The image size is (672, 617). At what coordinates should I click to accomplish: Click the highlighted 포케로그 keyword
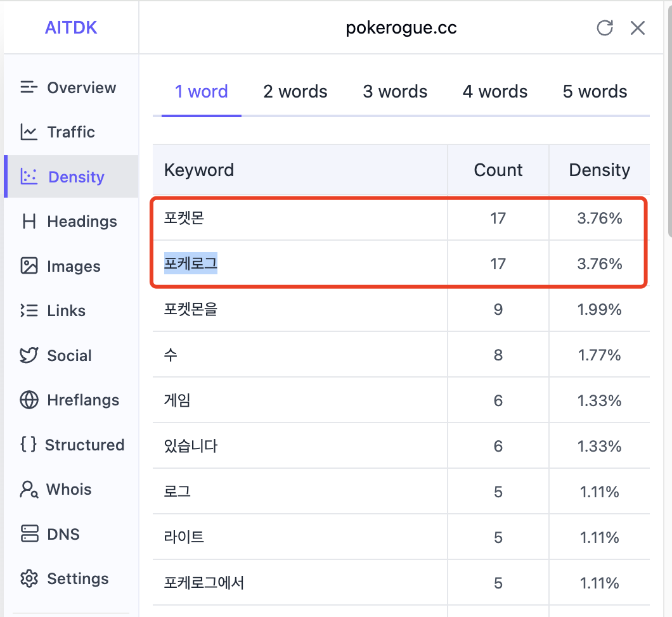pyautogui.click(x=191, y=264)
